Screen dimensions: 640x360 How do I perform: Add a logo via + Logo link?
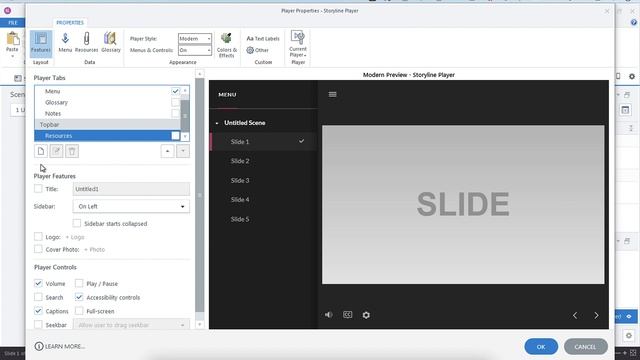[75, 237]
